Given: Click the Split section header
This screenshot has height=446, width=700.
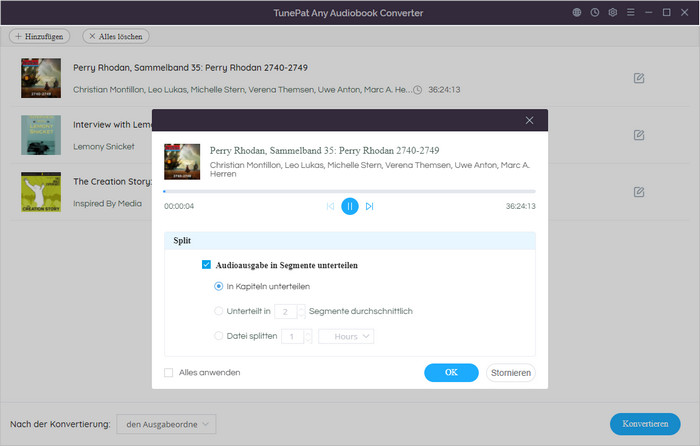Looking at the screenshot, I should click(x=350, y=241).
